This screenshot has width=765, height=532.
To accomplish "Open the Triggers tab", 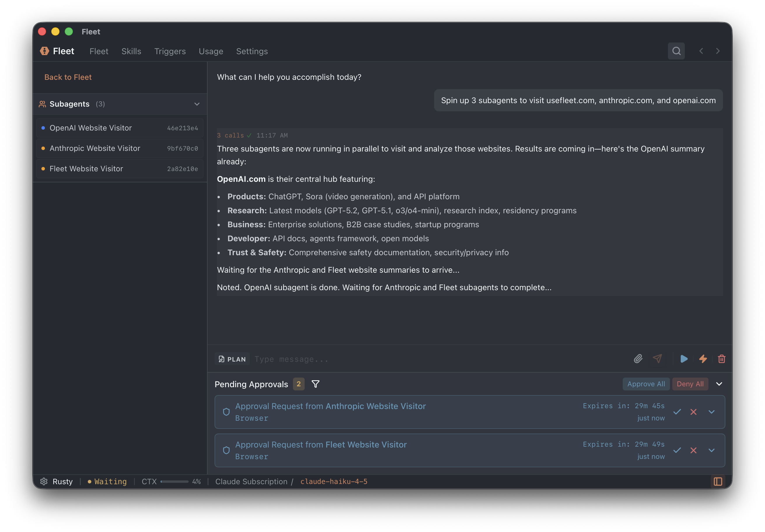I will coord(170,51).
